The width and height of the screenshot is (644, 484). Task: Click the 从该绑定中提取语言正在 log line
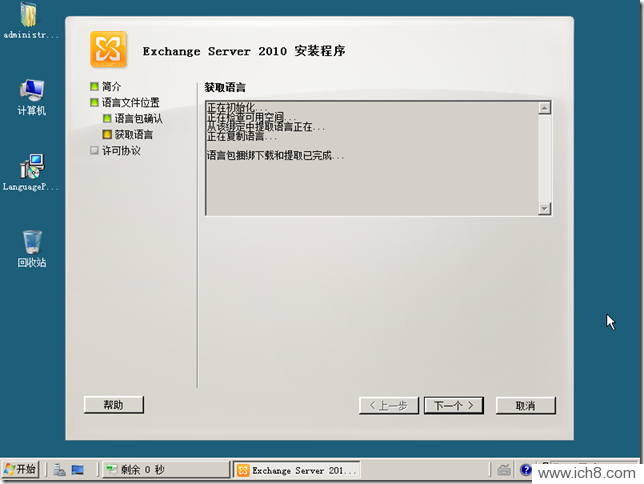pyautogui.click(x=266, y=126)
